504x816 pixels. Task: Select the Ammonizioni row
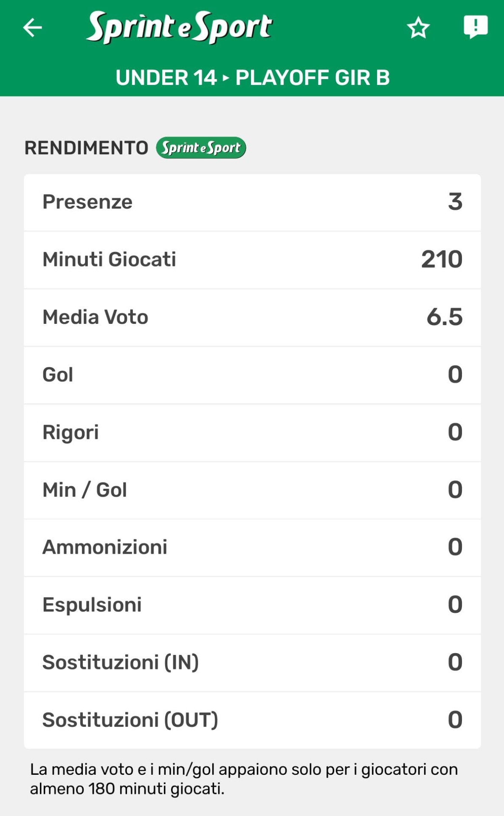252,547
